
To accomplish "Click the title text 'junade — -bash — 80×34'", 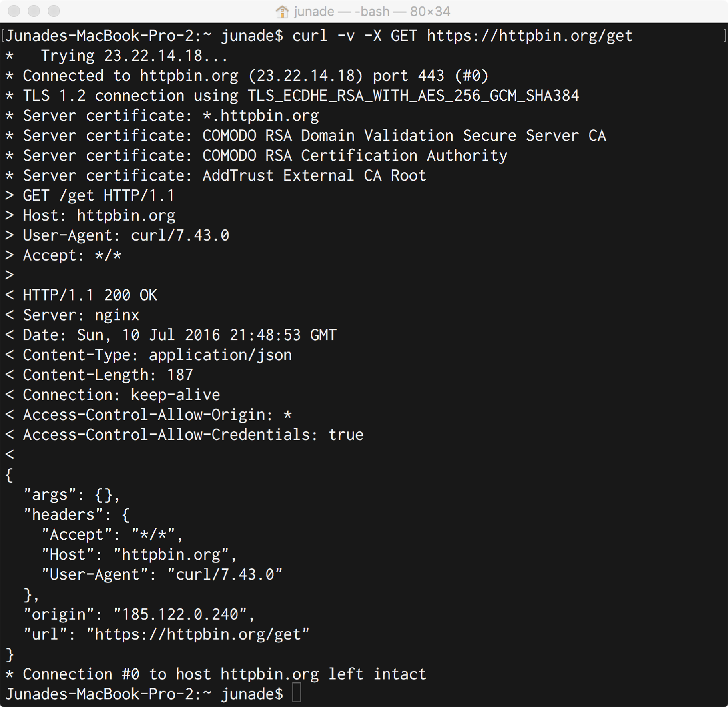I will [x=372, y=12].
